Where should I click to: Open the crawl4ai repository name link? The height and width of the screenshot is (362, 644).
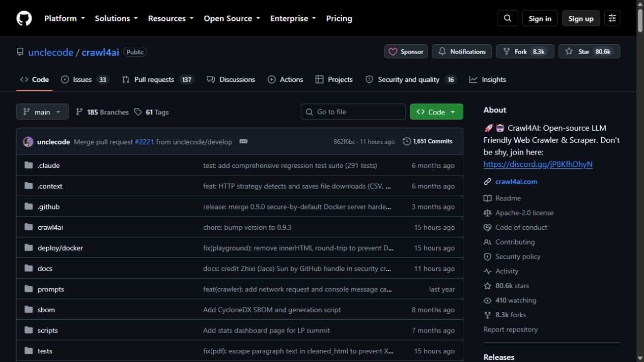[100, 52]
